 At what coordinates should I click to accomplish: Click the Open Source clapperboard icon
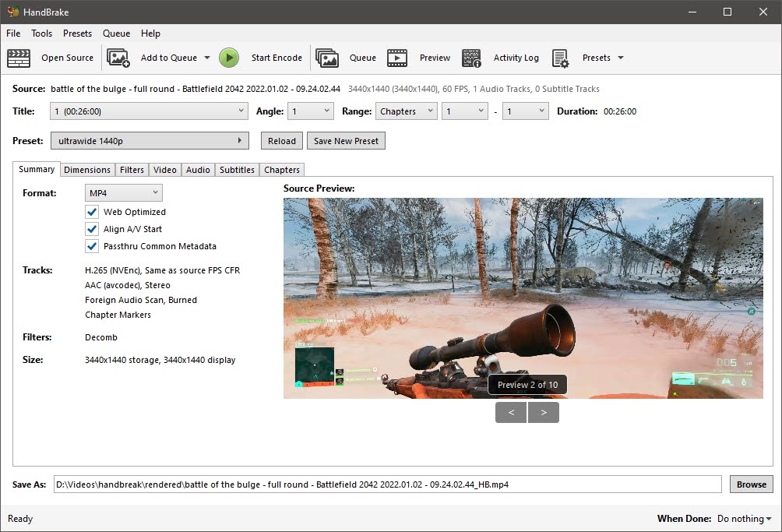pos(19,58)
